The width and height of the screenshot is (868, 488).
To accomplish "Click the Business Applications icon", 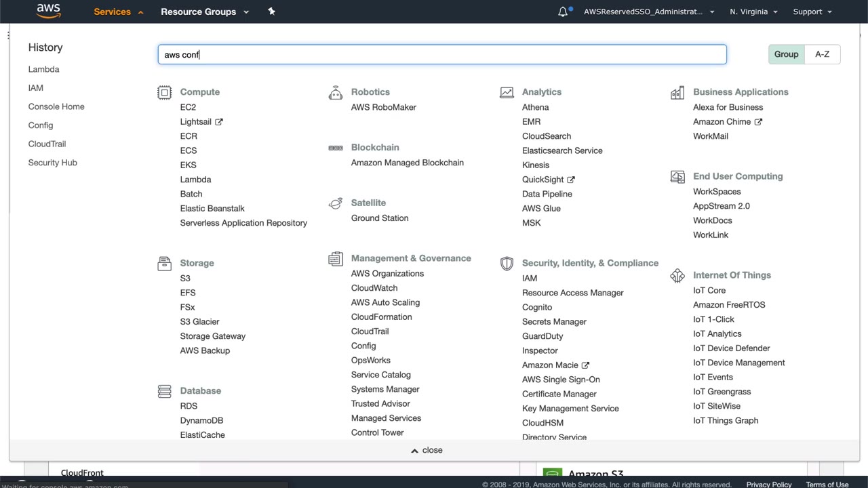I will (677, 93).
